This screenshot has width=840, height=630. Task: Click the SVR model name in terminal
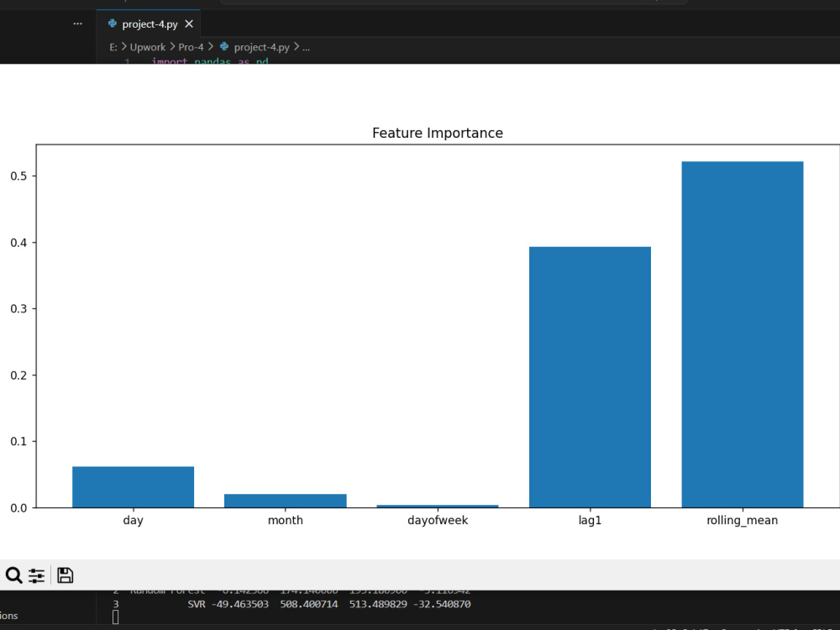197,604
